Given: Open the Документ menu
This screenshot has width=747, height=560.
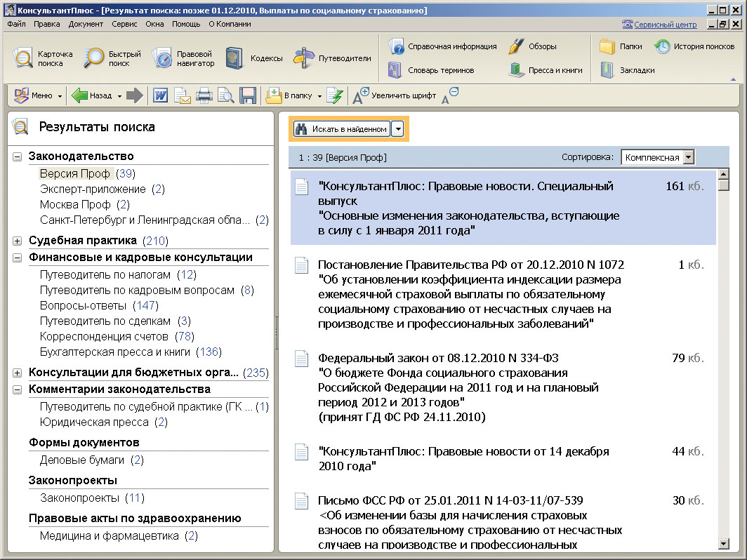Looking at the screenshot, I should pyautogui.click(x=86, y=24).
